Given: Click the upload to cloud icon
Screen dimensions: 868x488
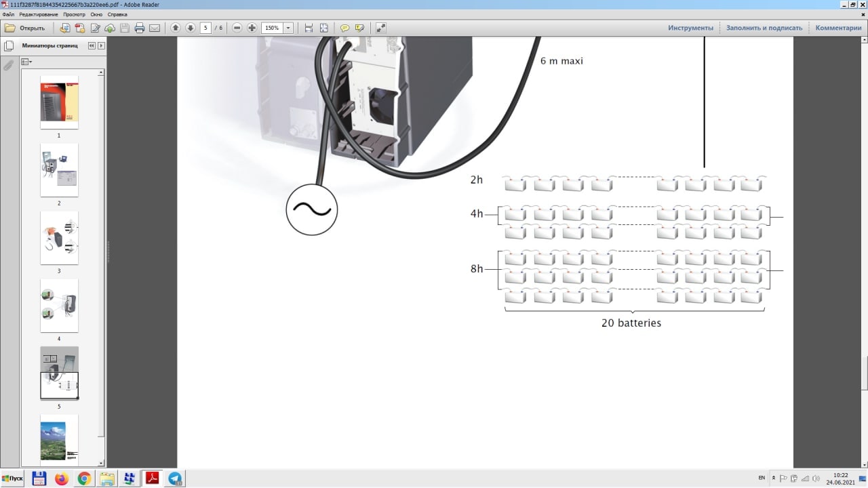Looking at the screenshot, I should tap(110, 28).
